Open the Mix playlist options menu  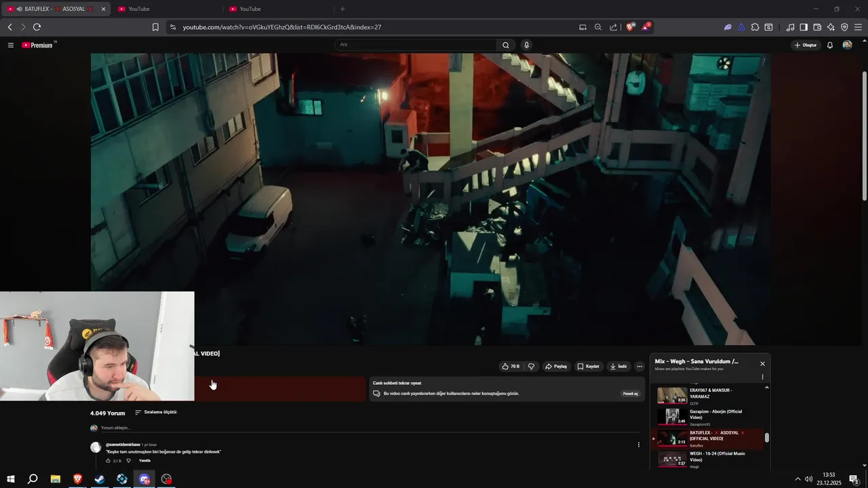click(x=762, y=377)
